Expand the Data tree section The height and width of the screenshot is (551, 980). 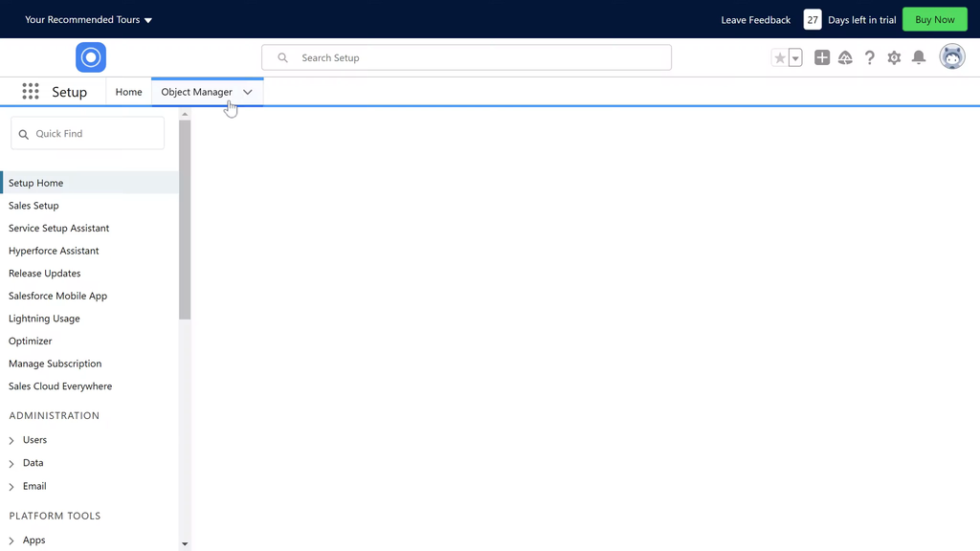[x=11, y=464]
